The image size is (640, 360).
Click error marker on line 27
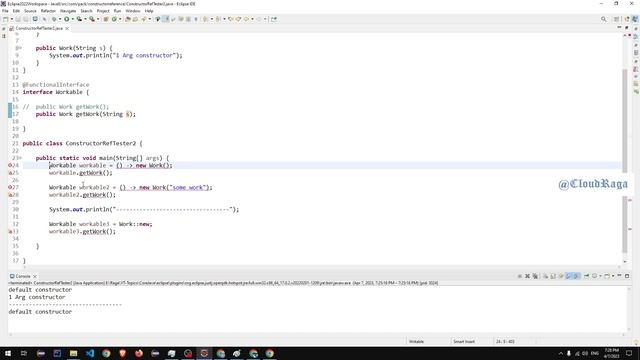10,187
